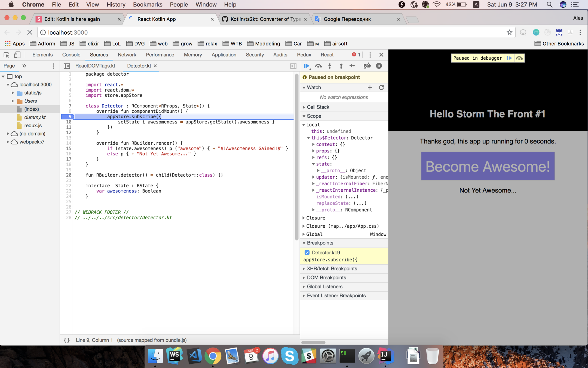Viewport: 588px width, 368px height.
Task: Toggle pause on exceptions button
Action: coord(379,66)
